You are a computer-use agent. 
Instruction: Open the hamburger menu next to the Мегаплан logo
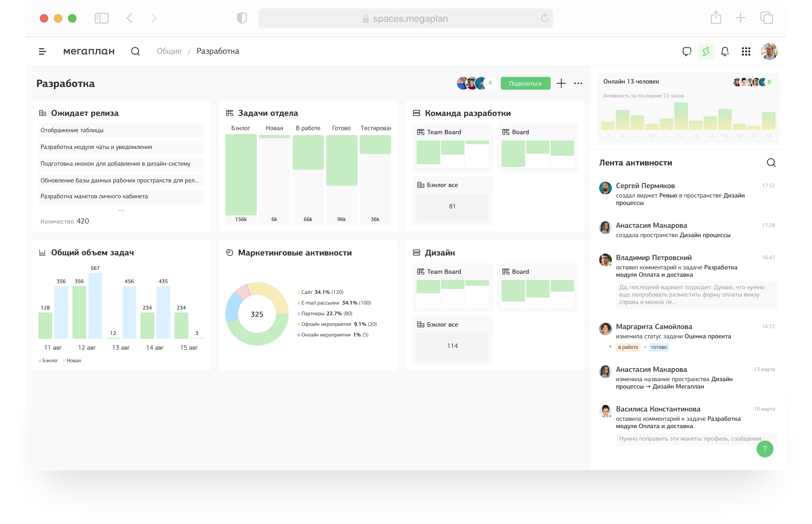click(43, 51)
